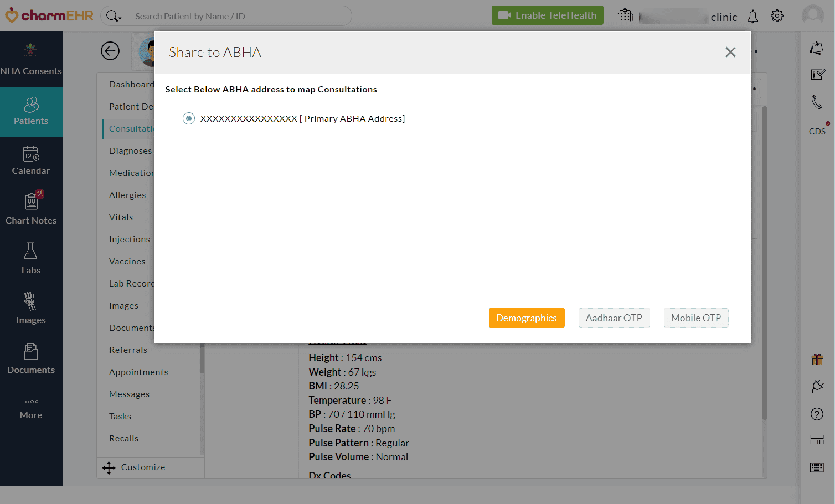Type in the Search Patient field
Screen dimensions: 835x504
pos(238,17)
